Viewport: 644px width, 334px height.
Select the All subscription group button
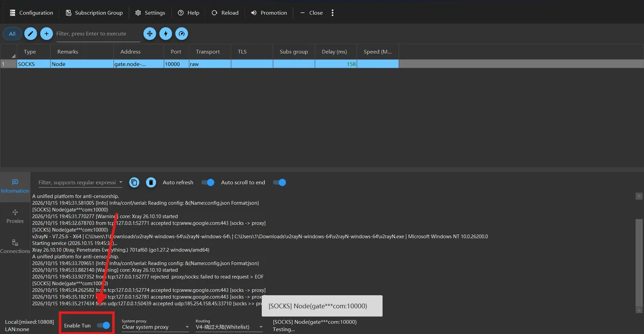tap(12, 34)
